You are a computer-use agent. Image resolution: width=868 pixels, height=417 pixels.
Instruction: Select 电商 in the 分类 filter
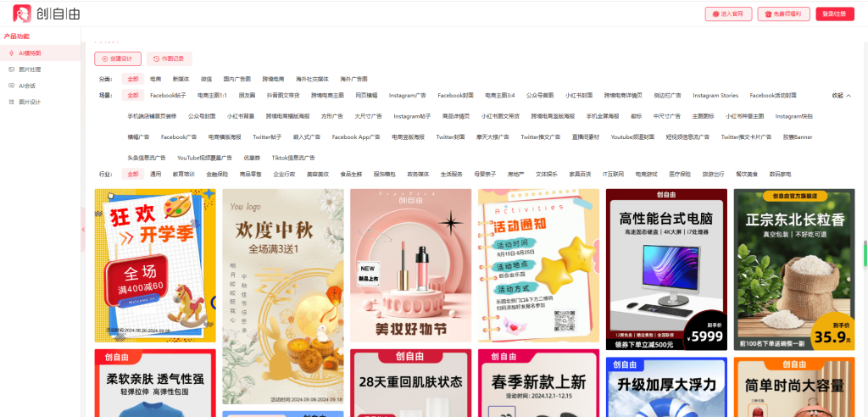155,79
